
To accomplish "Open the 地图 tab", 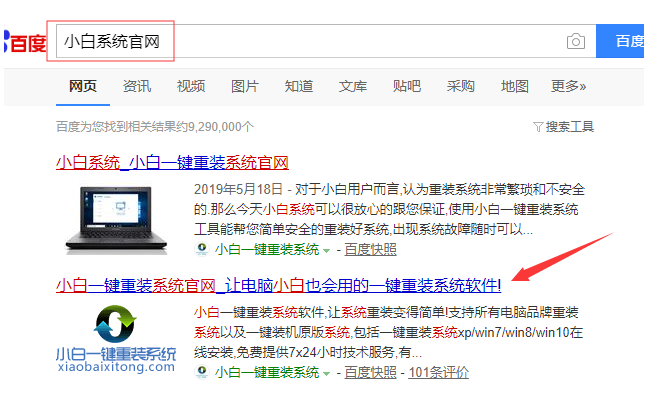I will pyautogui.click(x=515, y=86).
